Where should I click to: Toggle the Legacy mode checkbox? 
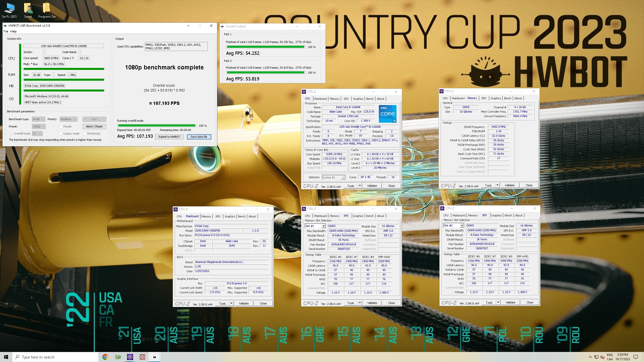61,133
